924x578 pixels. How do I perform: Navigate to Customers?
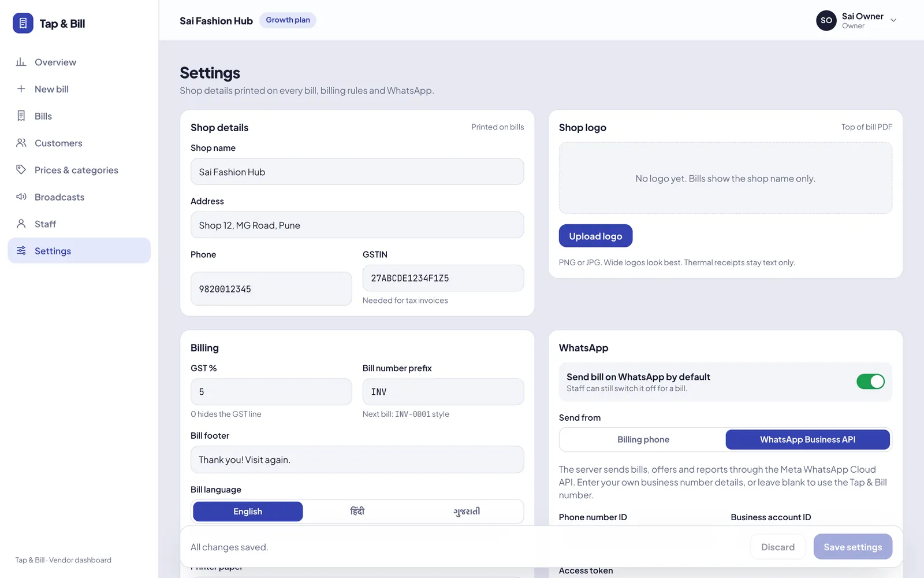click(x=79, y=143)
